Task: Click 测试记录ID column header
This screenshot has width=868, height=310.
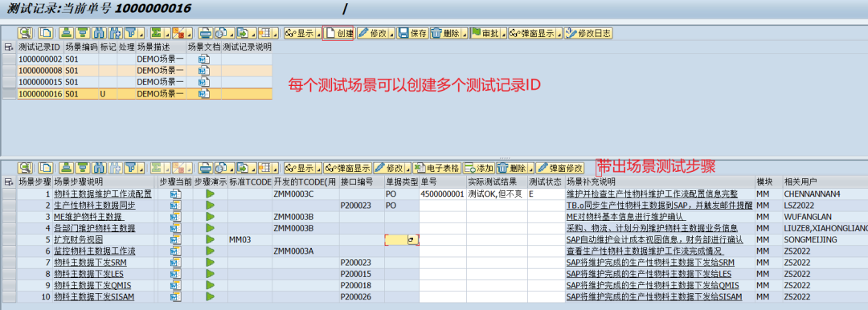Action: [40, 47]
